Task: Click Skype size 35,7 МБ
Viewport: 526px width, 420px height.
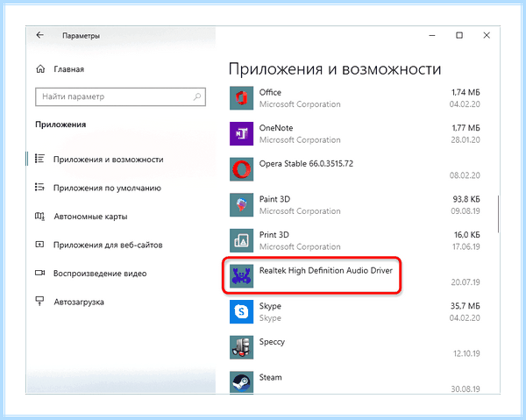Action: click(465, 306)
